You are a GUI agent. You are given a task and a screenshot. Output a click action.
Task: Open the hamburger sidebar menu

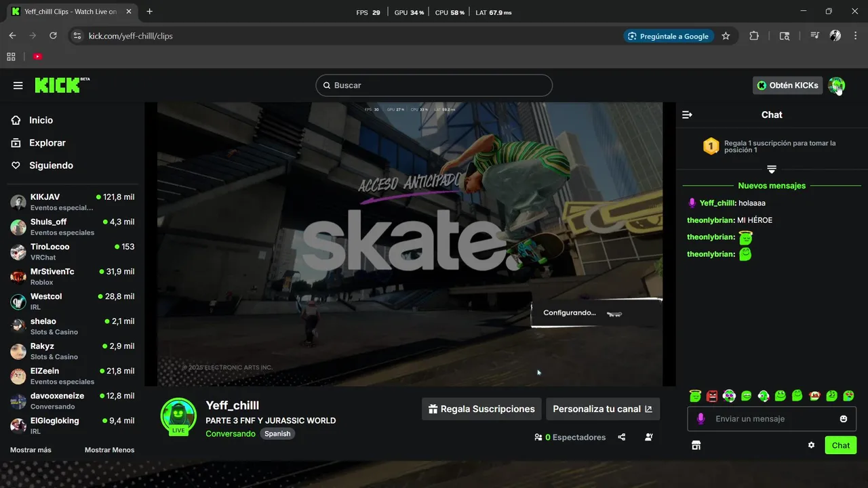click(18, 85)
